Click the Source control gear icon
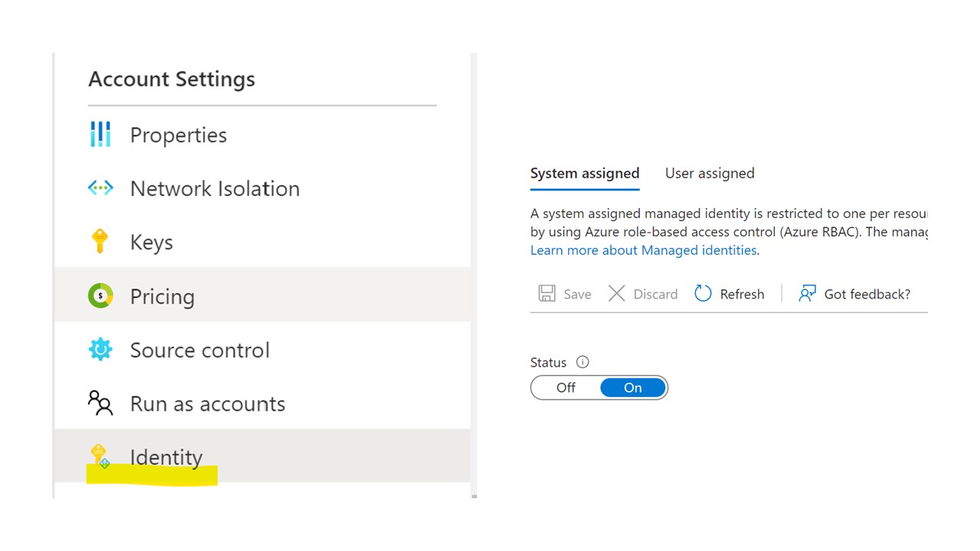Image resolution: width=980 pixels, height=551 pixels. 100,350
